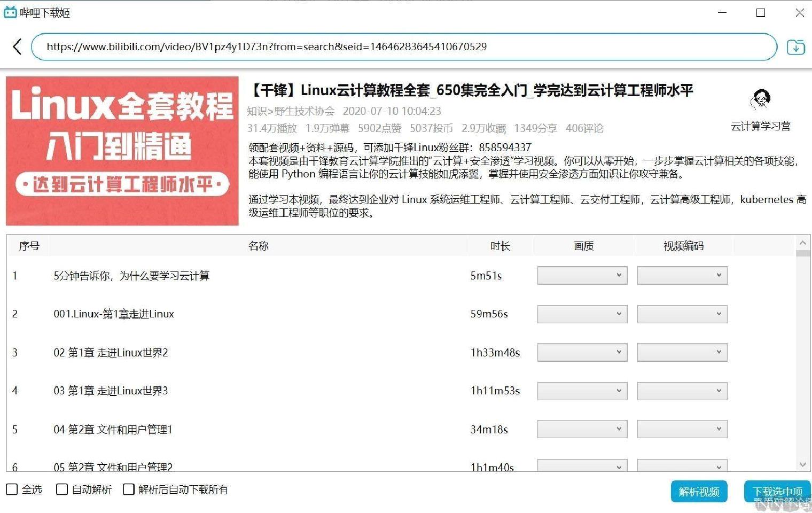Tick the 全选 checkbox
812x513 pixels.
pos(11,489)
